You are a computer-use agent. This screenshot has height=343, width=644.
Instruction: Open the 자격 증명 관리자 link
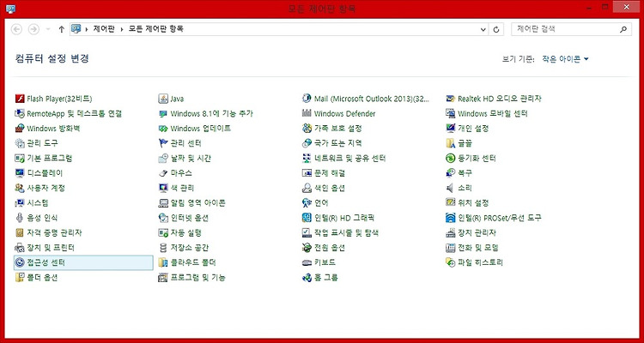pos(55,233)
